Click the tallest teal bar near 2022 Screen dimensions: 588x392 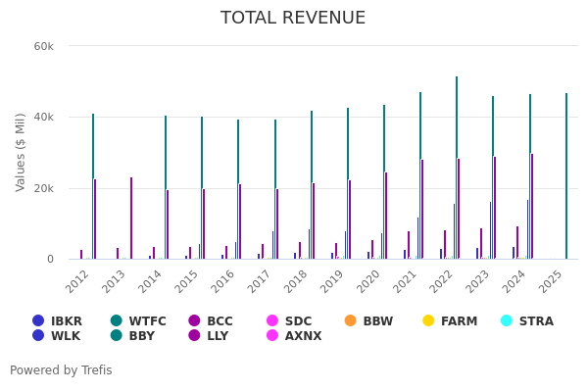coord(456,167)
